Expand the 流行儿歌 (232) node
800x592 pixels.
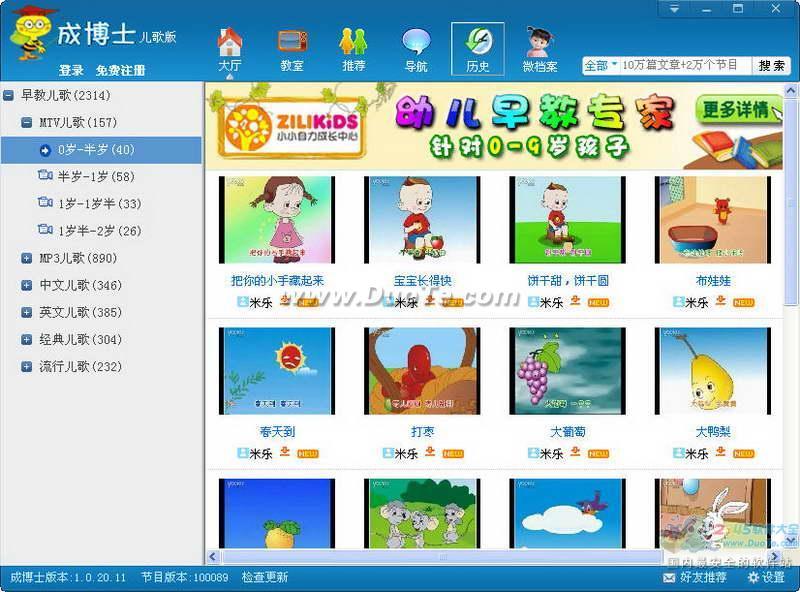27,366
